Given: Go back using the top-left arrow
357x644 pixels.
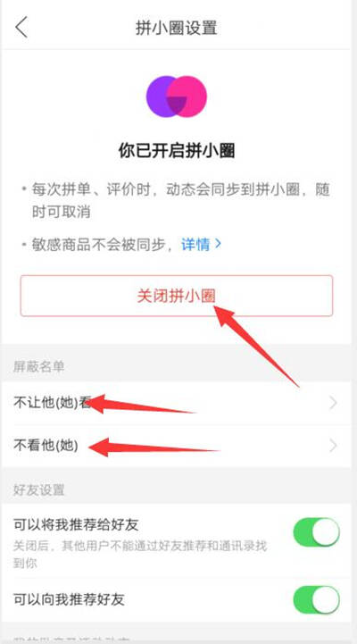Looking at the screenshot, I should click(21, 28).
